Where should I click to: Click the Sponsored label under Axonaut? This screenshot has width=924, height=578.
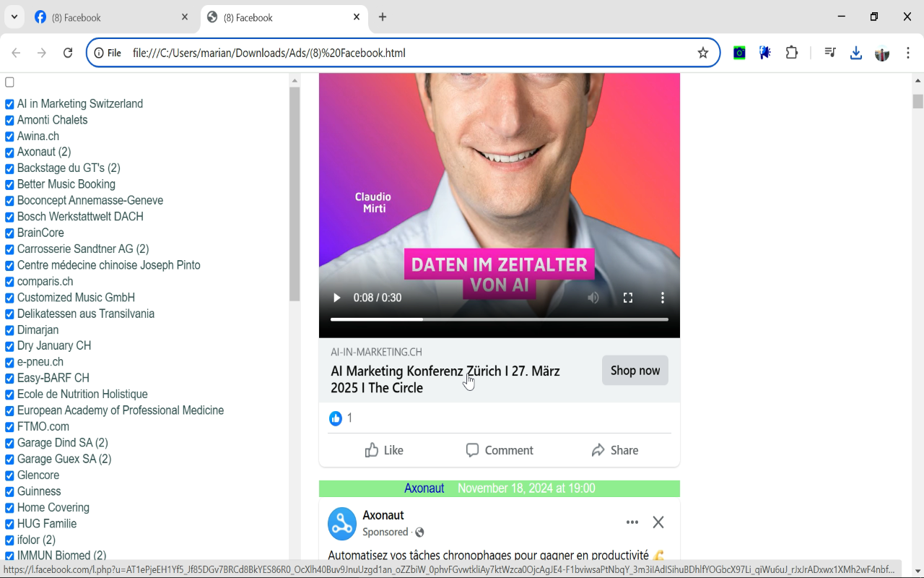tap(385, 532)
